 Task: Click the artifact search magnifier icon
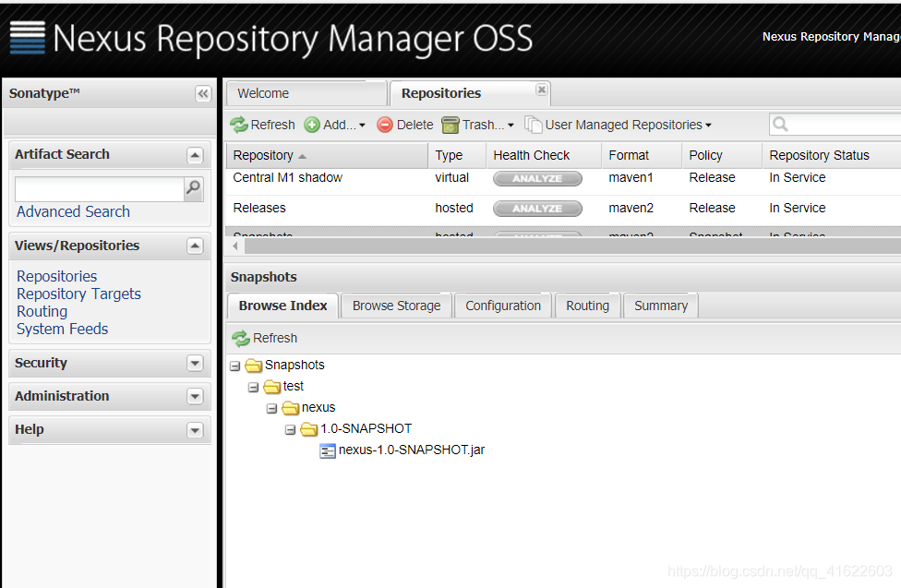click(x=194, y=187)
